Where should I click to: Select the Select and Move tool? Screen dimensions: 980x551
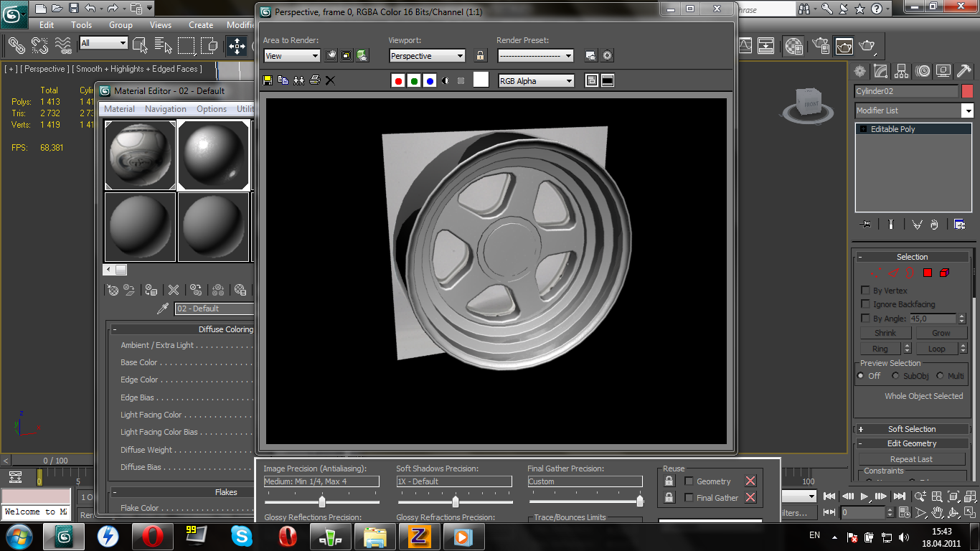(236, 46)
